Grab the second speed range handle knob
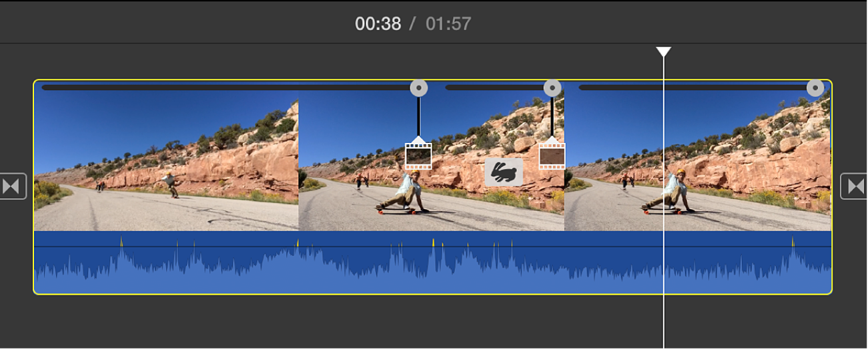868x350 pixels. point(552,88)
